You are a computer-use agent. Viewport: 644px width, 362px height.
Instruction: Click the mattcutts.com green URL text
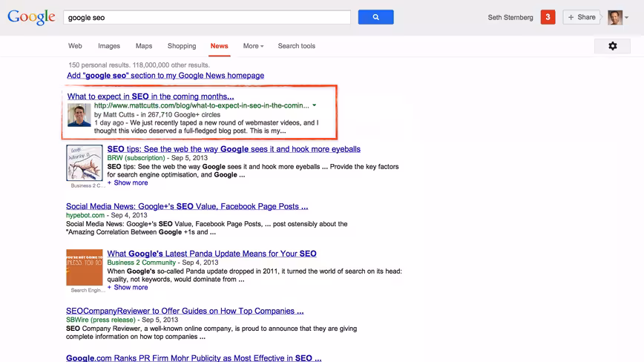coord(202,105)
